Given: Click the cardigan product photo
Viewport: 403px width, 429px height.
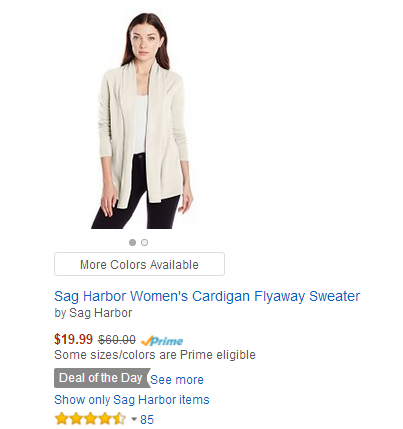Looking at the screenshot, I should click(142, 121).
